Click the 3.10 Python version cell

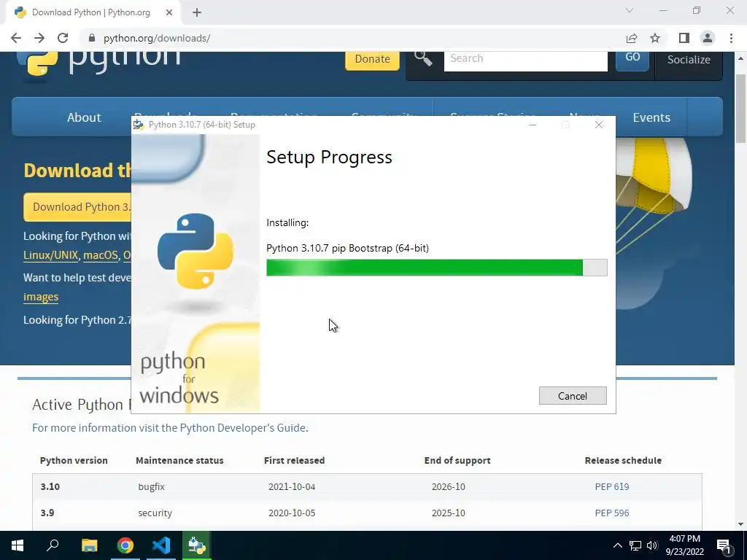[50, 486]
